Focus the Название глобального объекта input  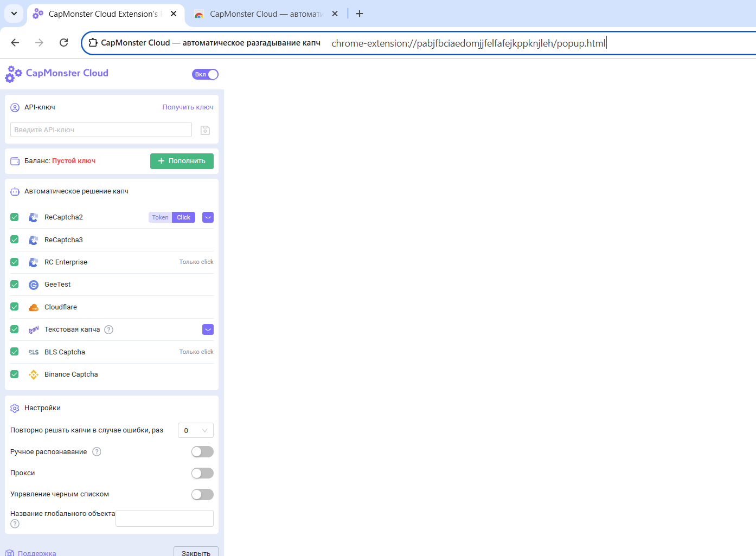coord(164,518)
